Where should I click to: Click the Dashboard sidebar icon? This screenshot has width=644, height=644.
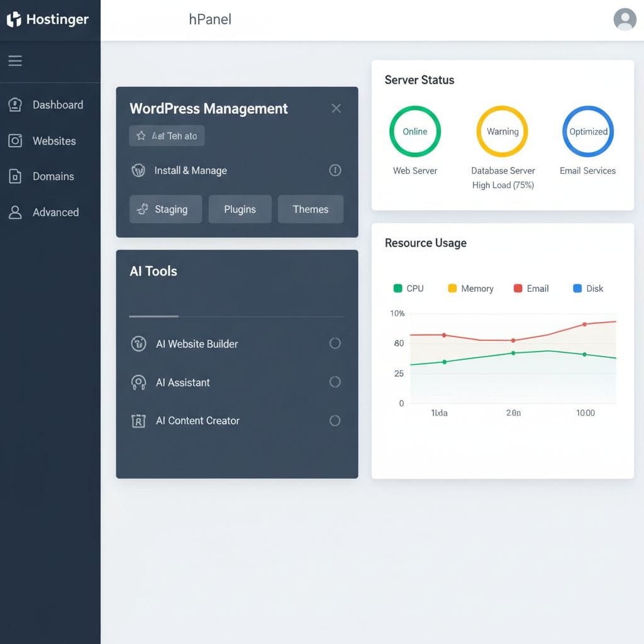tap(15, 105)
